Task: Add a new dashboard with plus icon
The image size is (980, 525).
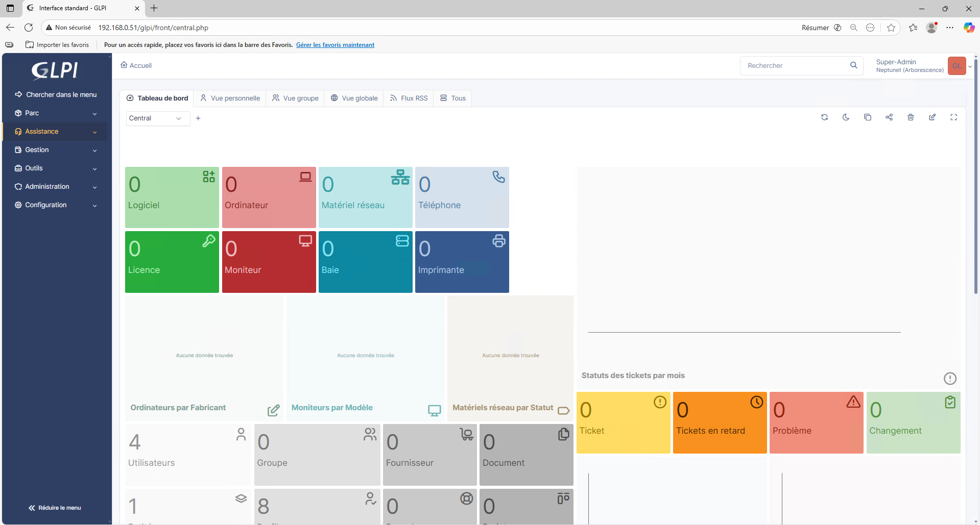Action: pyautogui.click(x=198, y=118)
